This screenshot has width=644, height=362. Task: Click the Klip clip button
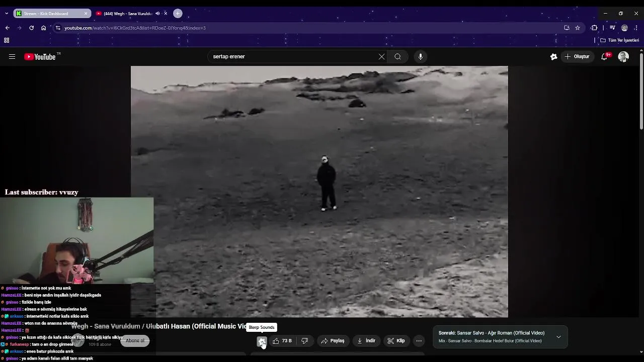[x=396, y=341]
